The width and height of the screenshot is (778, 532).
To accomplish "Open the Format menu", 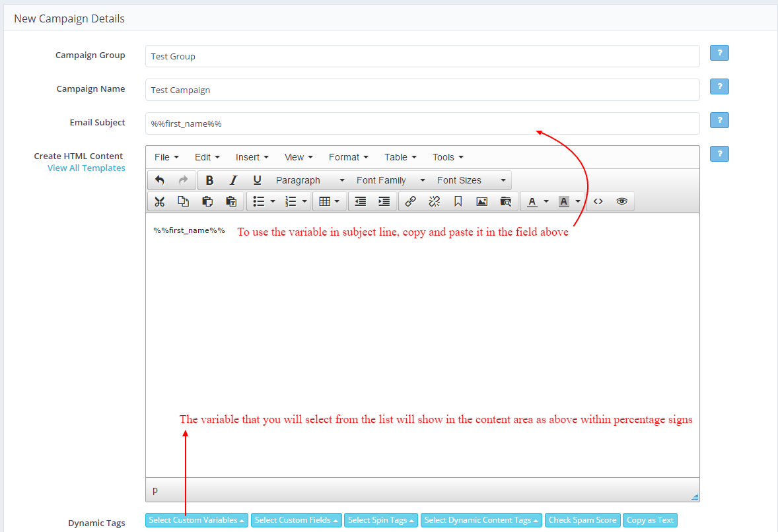I will coord(348,157).
